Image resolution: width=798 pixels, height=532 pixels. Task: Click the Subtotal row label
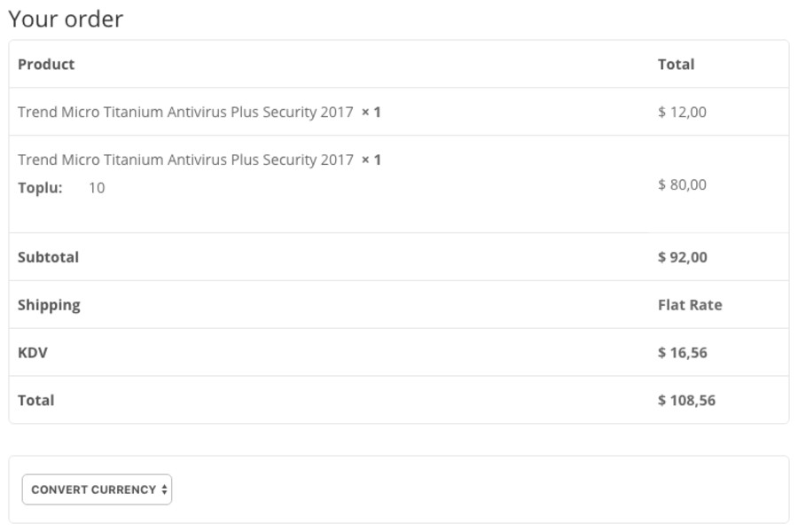point(48,257)
